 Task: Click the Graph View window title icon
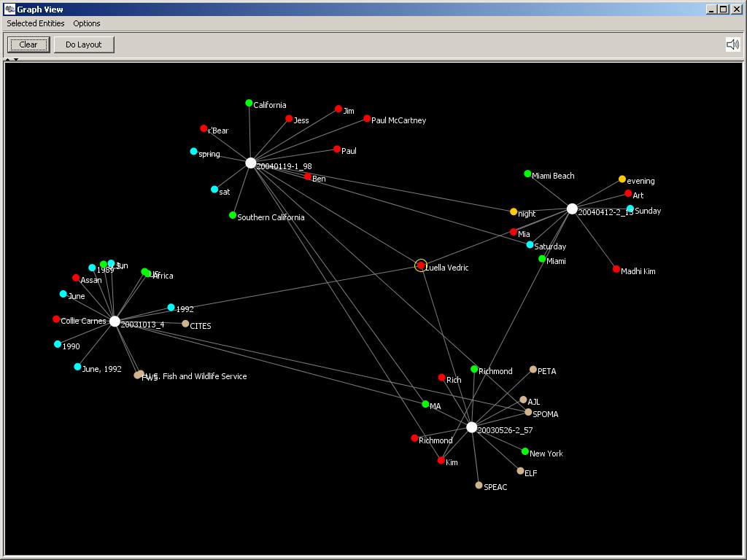click(x=9, y=9)
